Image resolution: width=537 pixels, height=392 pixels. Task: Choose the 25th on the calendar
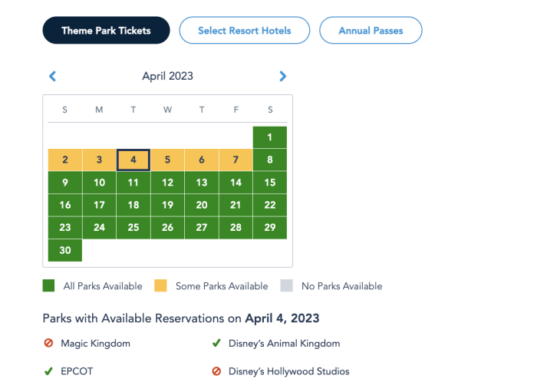[x=133, y=228]
